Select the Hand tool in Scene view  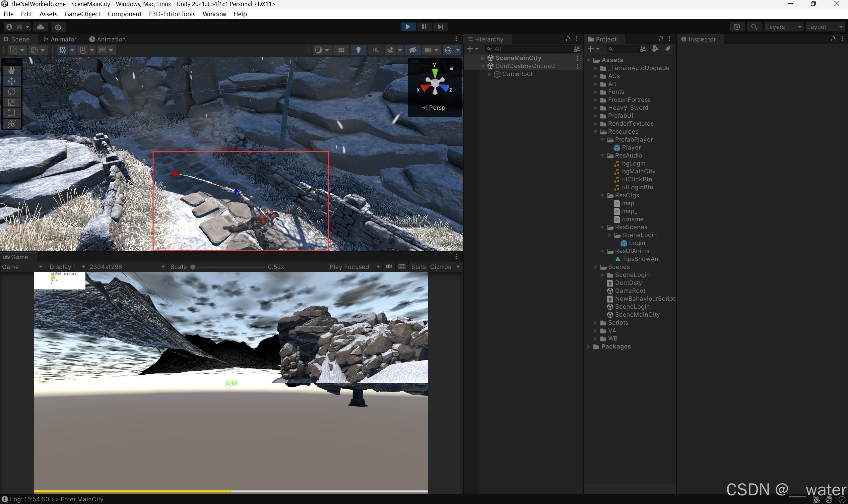click(12, 70)
